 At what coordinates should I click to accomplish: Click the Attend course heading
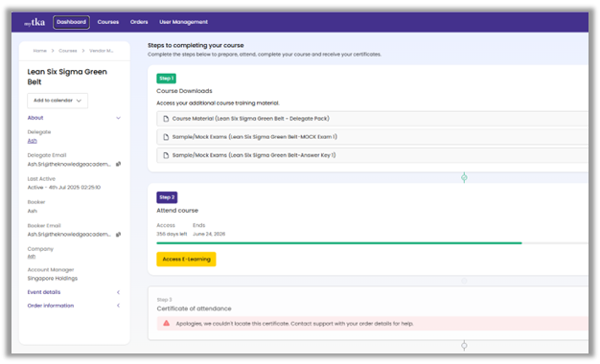coord(177,211)
